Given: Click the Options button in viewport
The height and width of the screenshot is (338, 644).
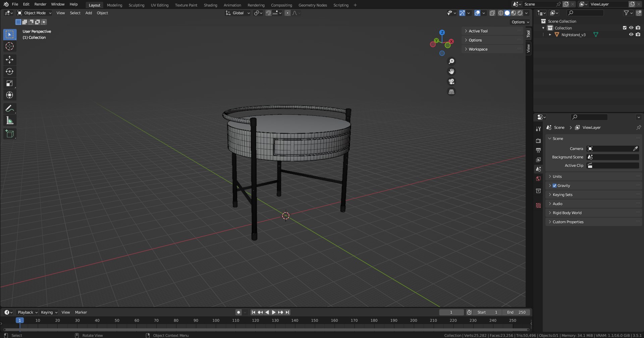Looking at the screenshot, I should click(x=520, y=22).
